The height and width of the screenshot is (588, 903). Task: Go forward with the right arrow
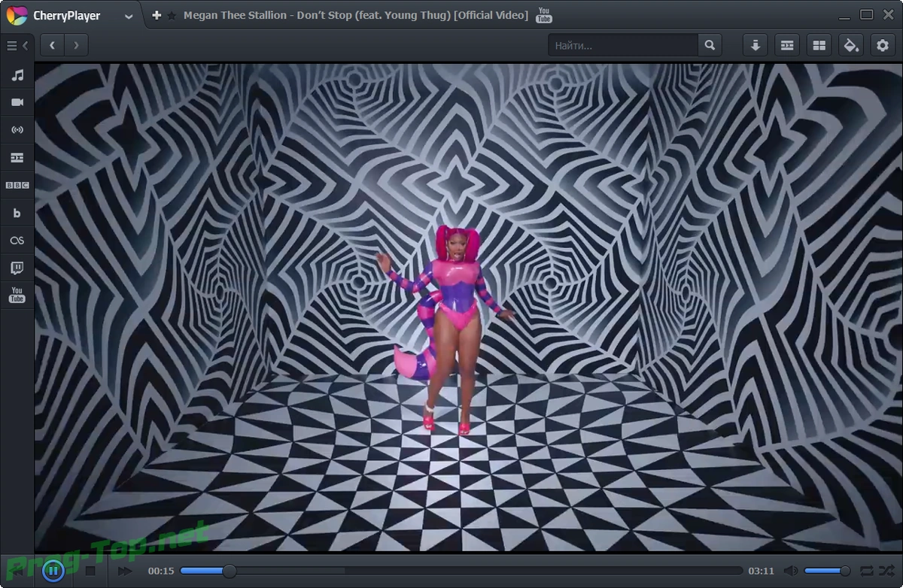click(x=76, y=45)
